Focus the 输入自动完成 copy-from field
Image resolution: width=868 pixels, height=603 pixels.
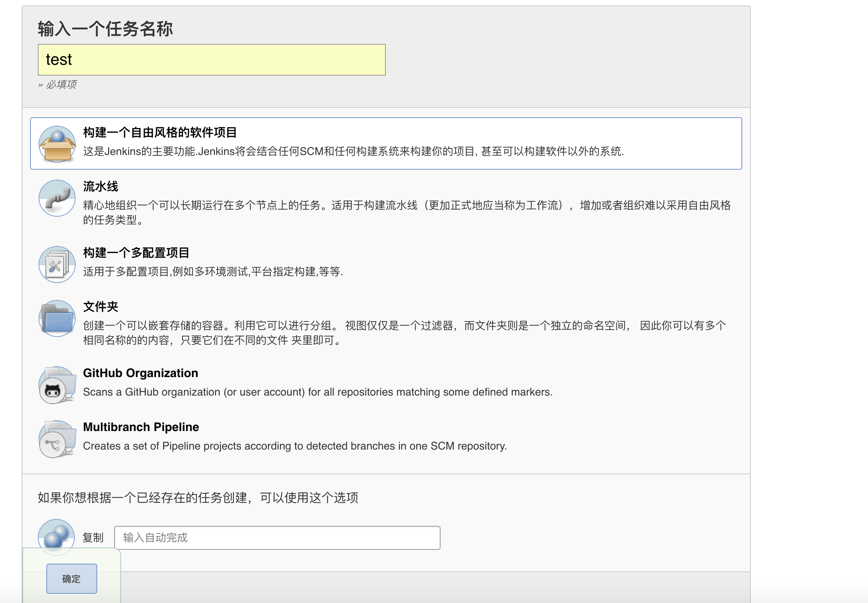coord(277,538)
